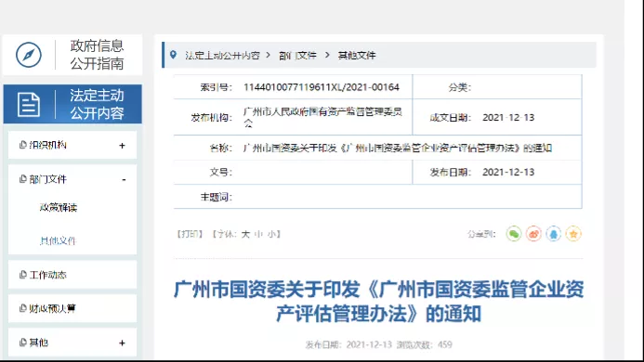This screenshot has width=644, height=362.
Task: Click the small icon beside 工作动态
Action: coord(23,275)
